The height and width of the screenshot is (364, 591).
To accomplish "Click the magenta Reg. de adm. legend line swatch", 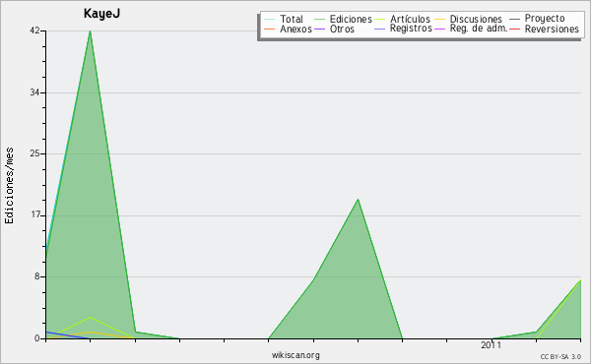I will (x=439, y=29).
